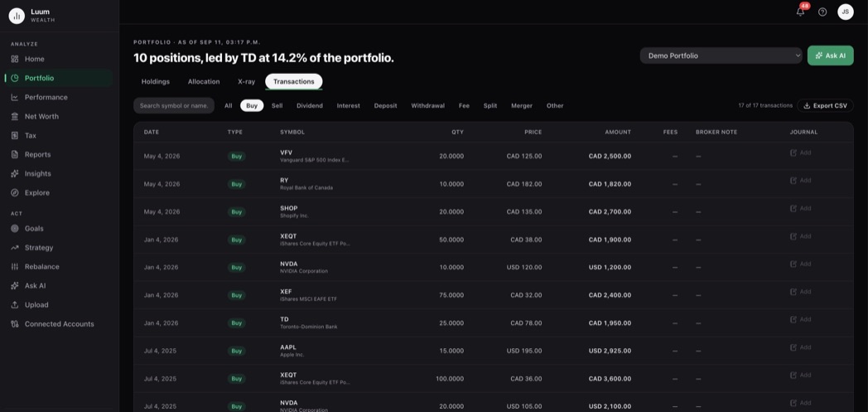Viewport: 868px width, 412px height.
Task: Open Rebalance in the sidebar
Action: click(58, 266)
